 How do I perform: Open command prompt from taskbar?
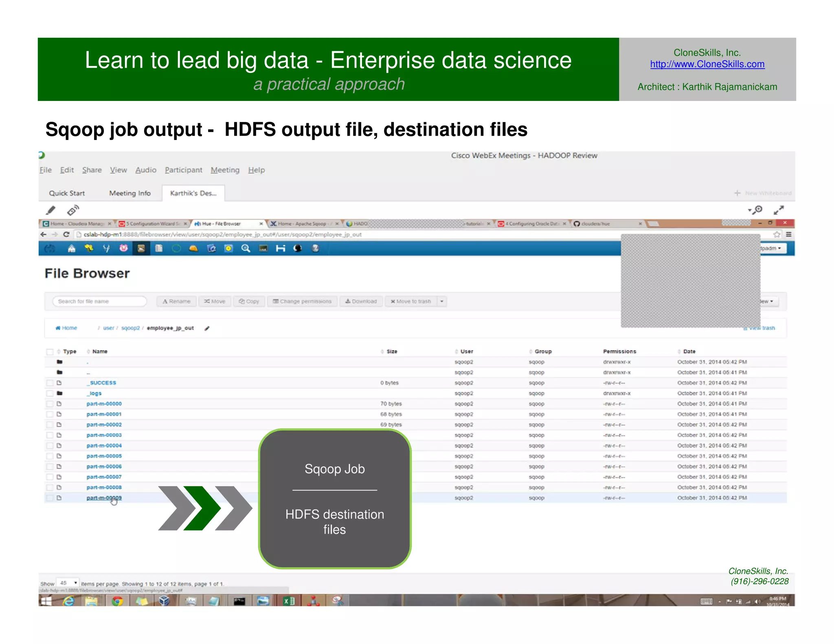[239, 601]
